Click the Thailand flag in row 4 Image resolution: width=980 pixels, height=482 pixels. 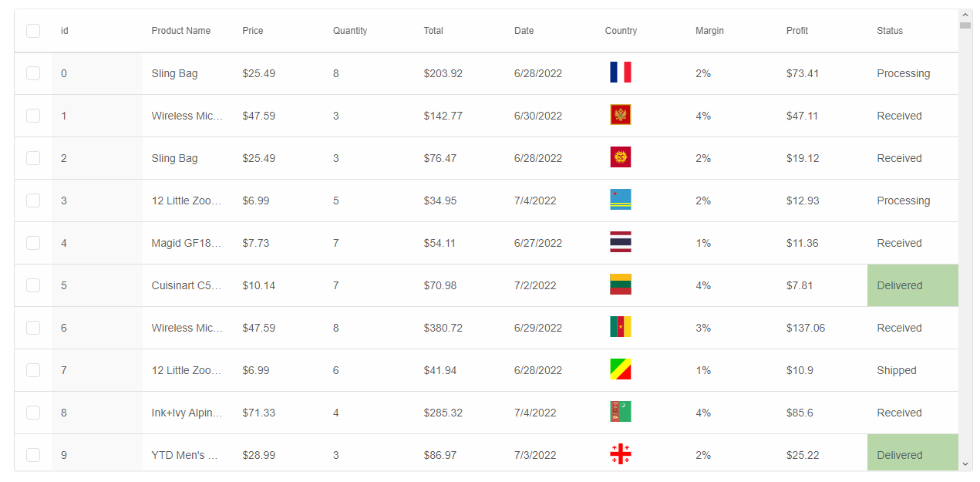tap(620, 242)
